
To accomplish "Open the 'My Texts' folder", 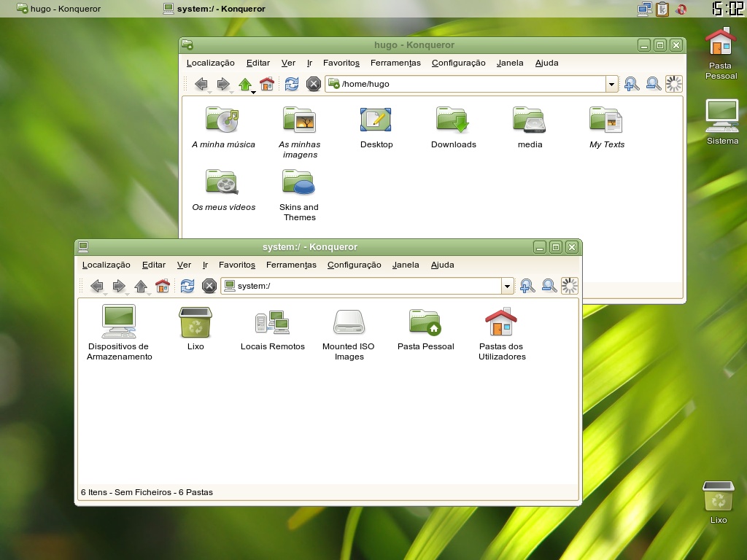I will point(606,128).
